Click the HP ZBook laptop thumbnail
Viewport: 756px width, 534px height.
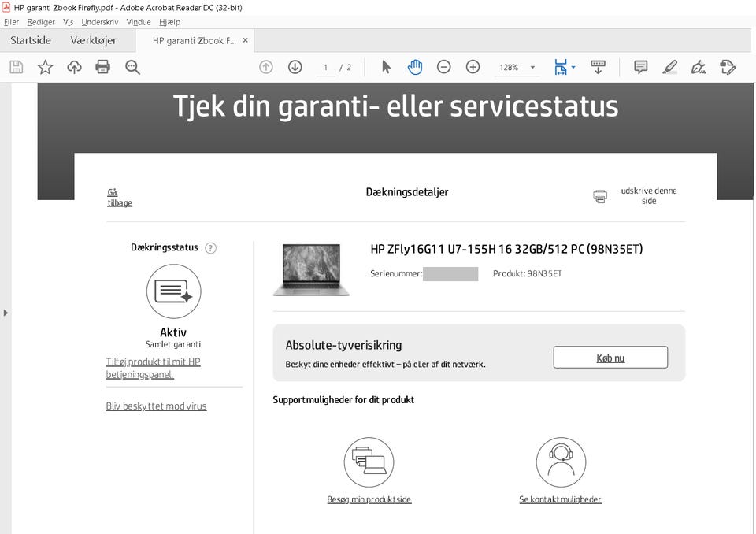(311, 269)
